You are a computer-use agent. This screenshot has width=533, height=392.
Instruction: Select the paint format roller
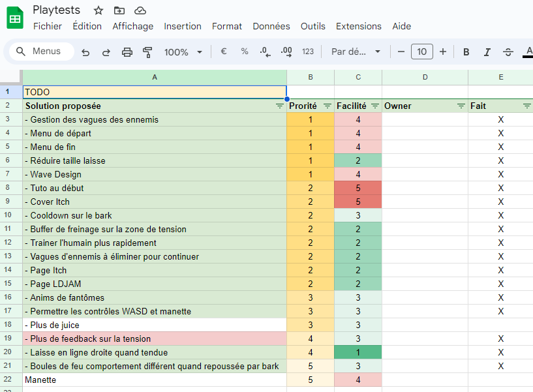(147, 52)
